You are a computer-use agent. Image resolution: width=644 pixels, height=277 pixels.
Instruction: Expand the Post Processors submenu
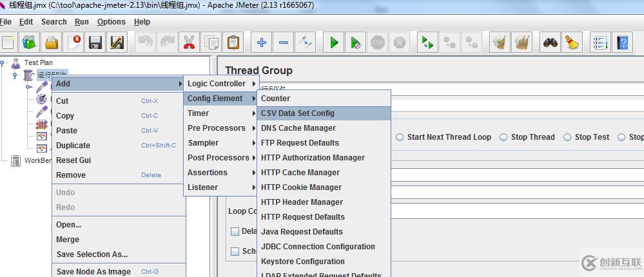[x=221, y=158]
